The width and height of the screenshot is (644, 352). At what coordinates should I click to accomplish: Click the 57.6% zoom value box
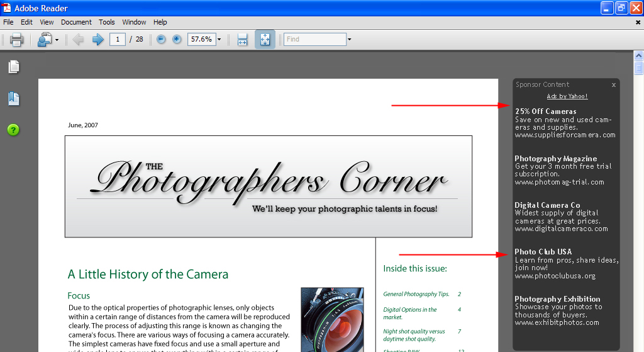pyautogui.click(x=202, y=40)
